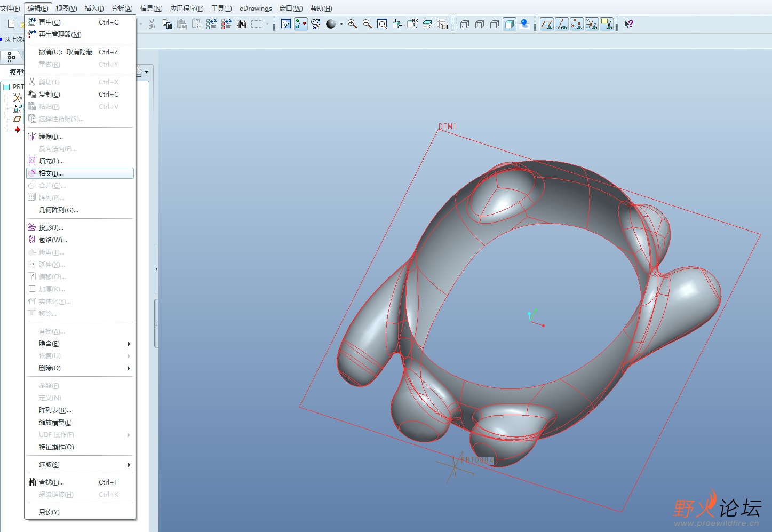The width and height of the screenshot is (772, 532).
Task: Click the regenerate model toolbar icon
Action: (211, 24)
